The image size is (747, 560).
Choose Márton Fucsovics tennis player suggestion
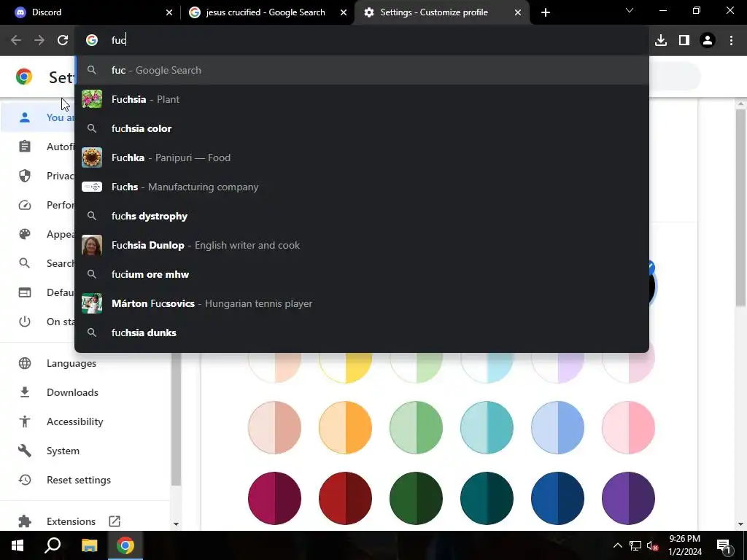click(362, 303)
